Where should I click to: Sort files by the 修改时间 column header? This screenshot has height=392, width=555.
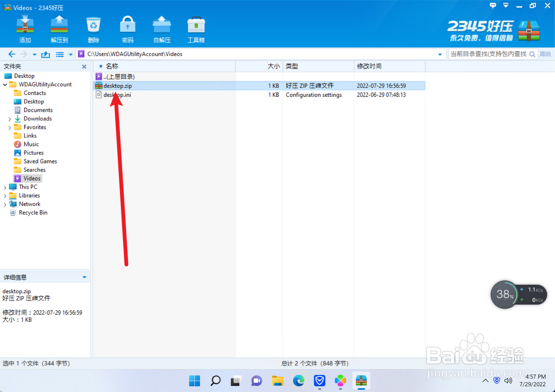pos(369,66)
